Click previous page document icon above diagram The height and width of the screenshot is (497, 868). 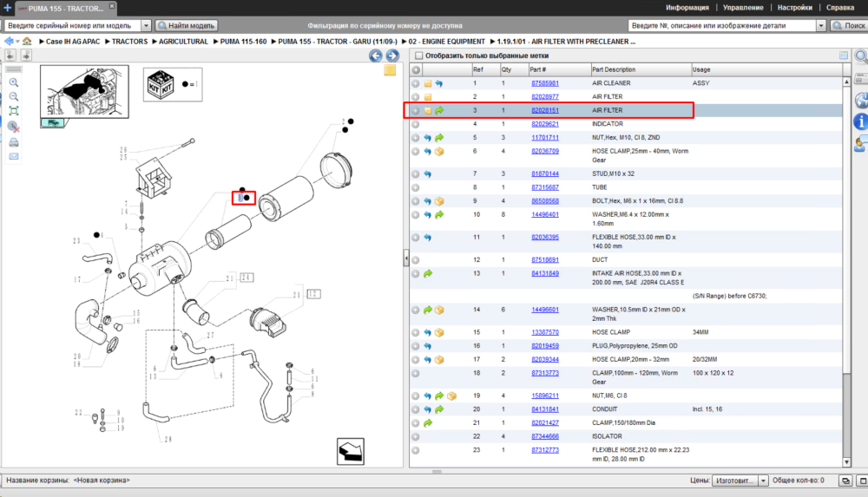10,55
